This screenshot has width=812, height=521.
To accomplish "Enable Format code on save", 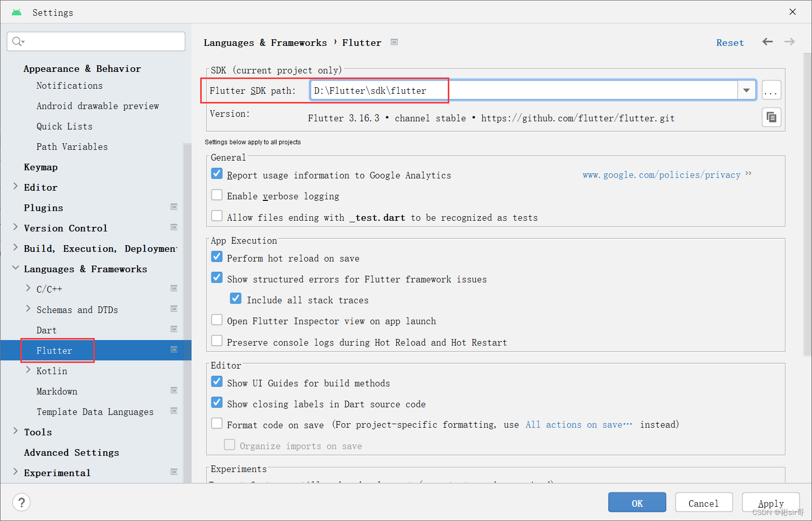I will [217, 424].
